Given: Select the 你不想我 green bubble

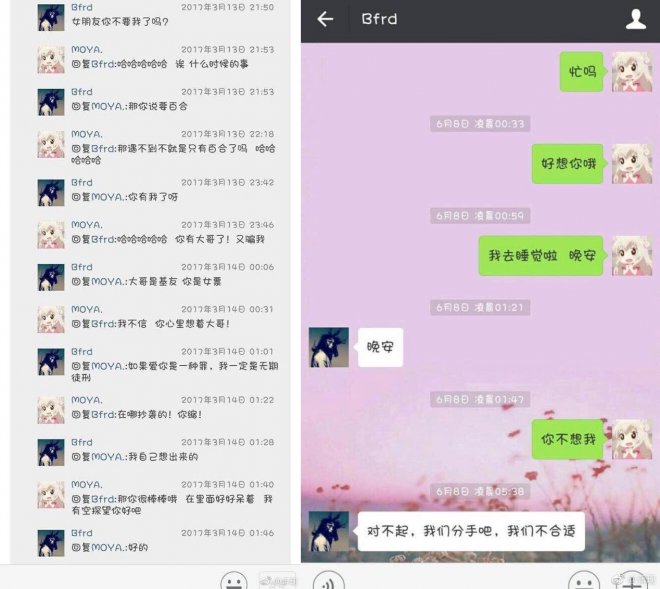Looking at the screenshot, I should pyautogui.click(x=569, y=439).
